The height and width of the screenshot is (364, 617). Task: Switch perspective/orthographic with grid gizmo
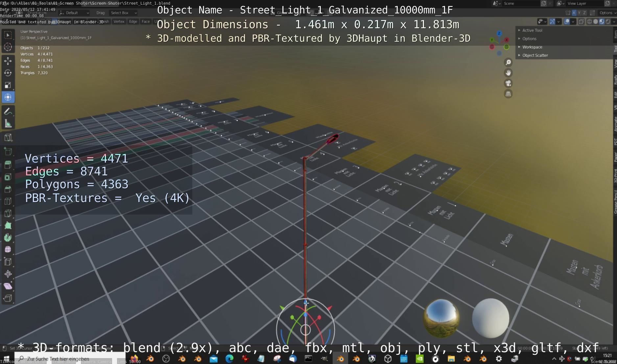(x=508, y=94)
